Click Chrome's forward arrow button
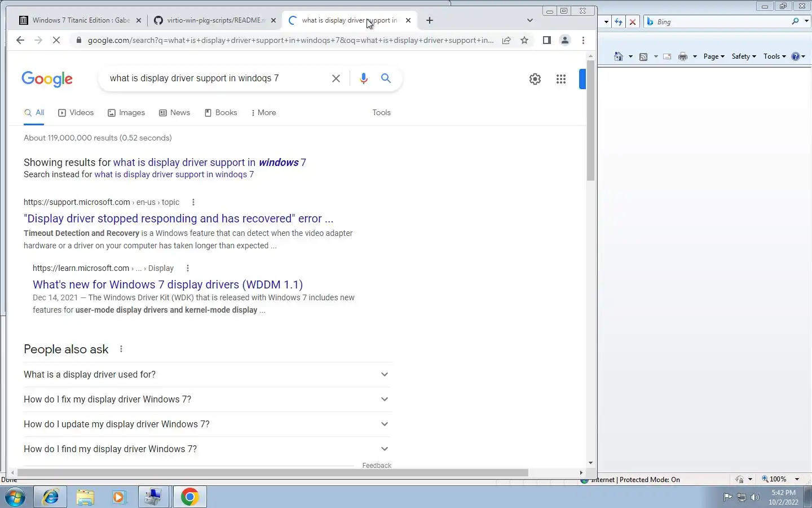 tap(38, 40)
